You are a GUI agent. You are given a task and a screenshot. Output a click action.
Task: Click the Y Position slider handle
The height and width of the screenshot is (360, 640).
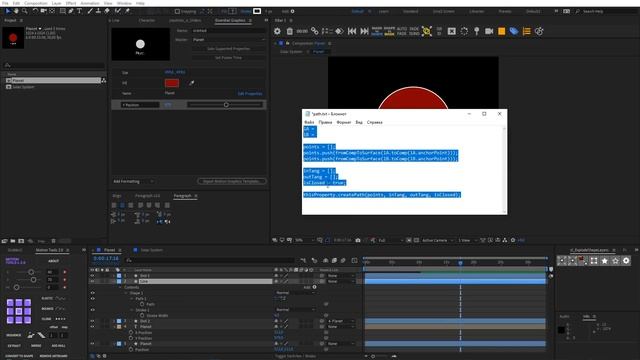click(x=226, y=105)
